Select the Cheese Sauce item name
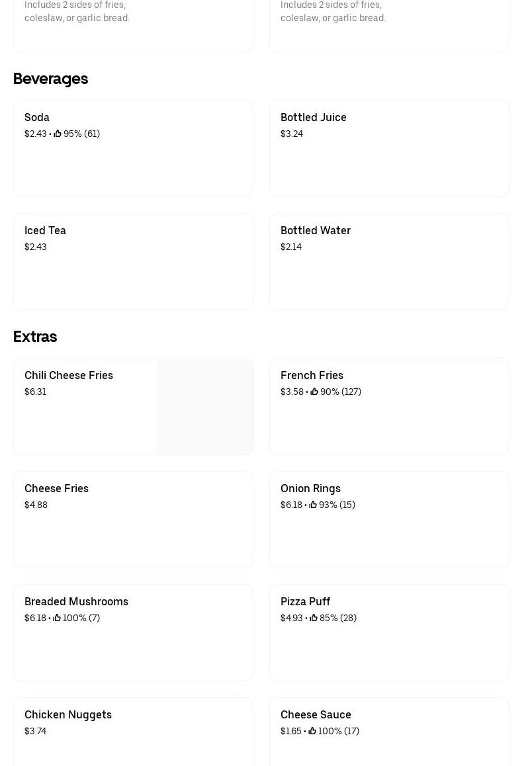The image size is (532, 766). (316, 714)
